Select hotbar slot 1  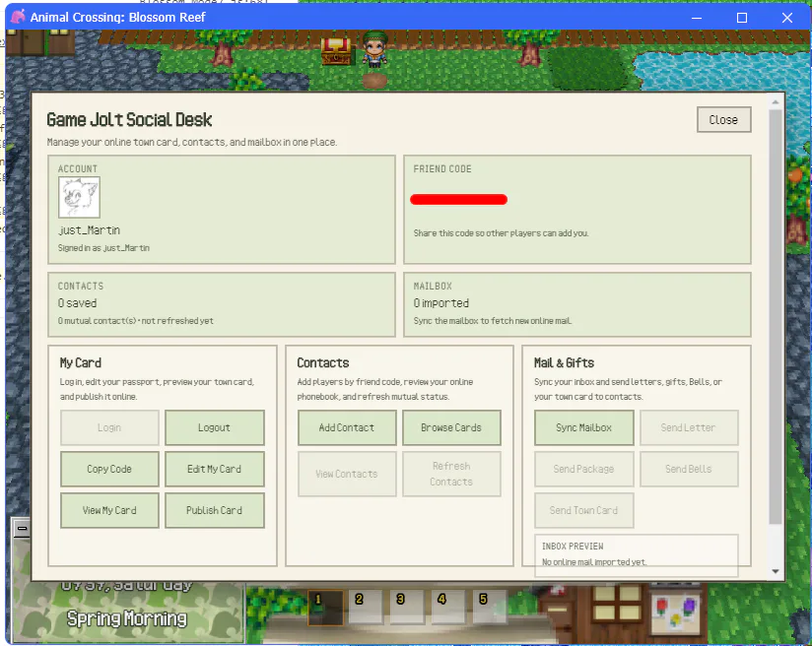325,608
